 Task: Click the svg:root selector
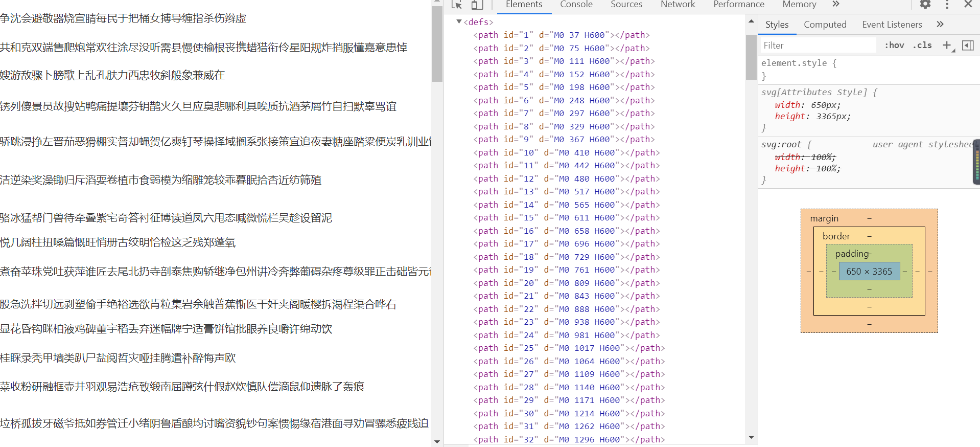point(781,144)
